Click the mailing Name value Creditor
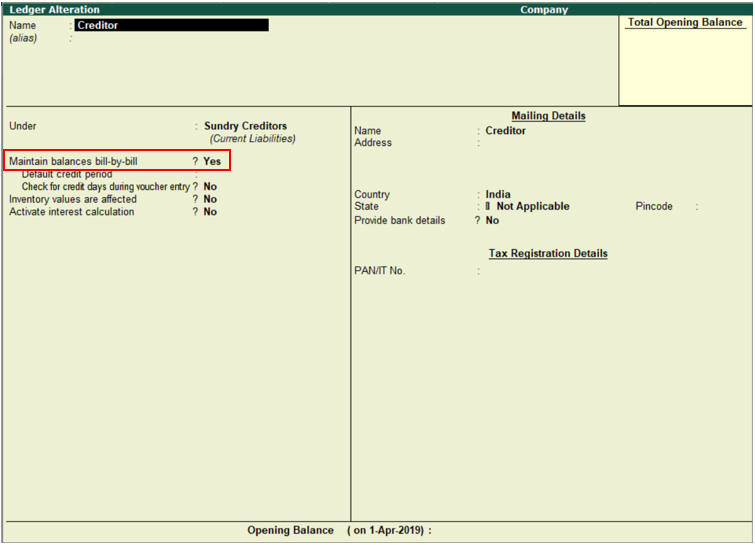755x545 pixels. pyautogui.click(x=506, y=130)
